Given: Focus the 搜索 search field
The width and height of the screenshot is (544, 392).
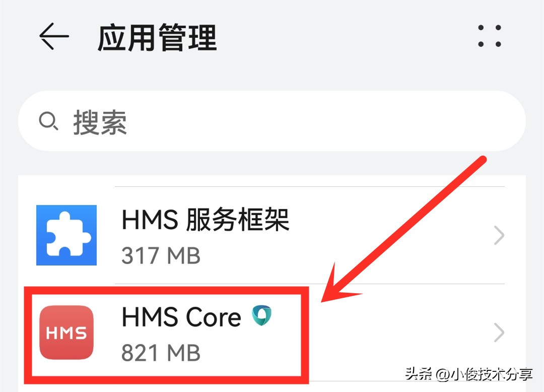Looking at the screenshot, I should point(272,121).
